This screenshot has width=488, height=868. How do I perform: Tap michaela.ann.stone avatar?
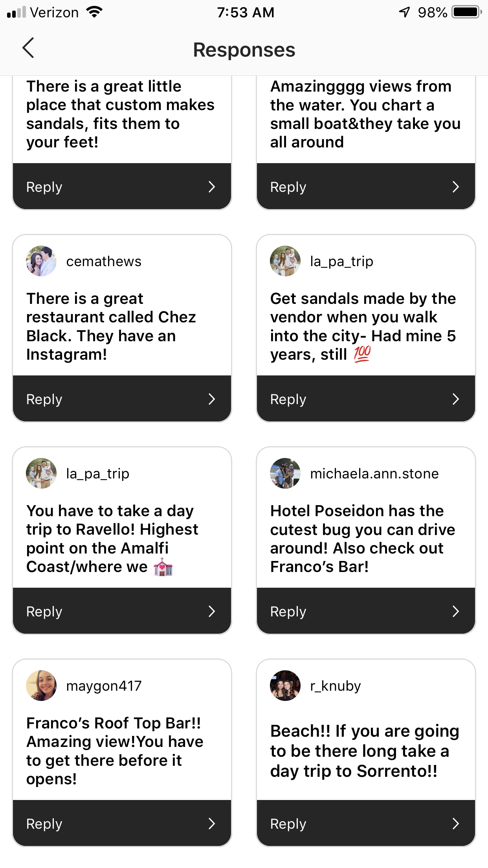pos(285,473)
